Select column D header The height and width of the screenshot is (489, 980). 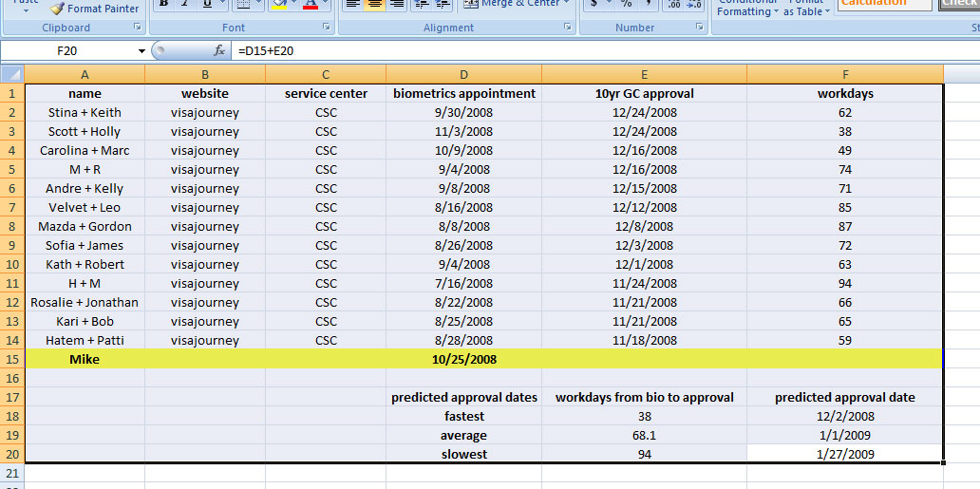tap(463, 74)
